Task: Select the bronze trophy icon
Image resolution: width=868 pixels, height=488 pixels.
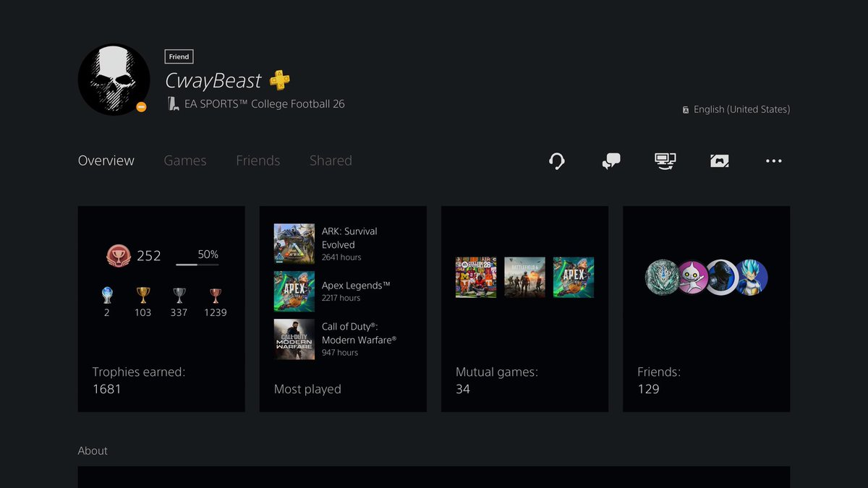Action: 216,295
